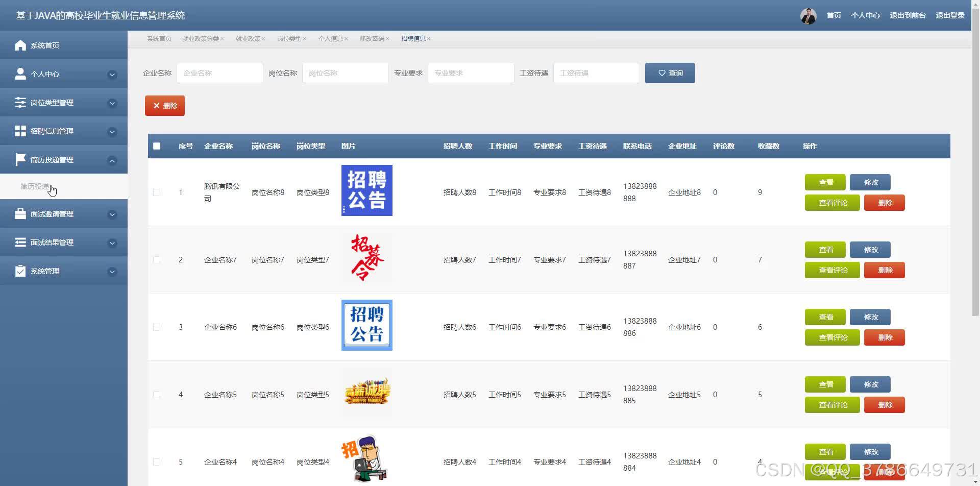This screenshot has width=980, height=486.
Task: Check the row for 企业名称4
Action: [157, 462]
